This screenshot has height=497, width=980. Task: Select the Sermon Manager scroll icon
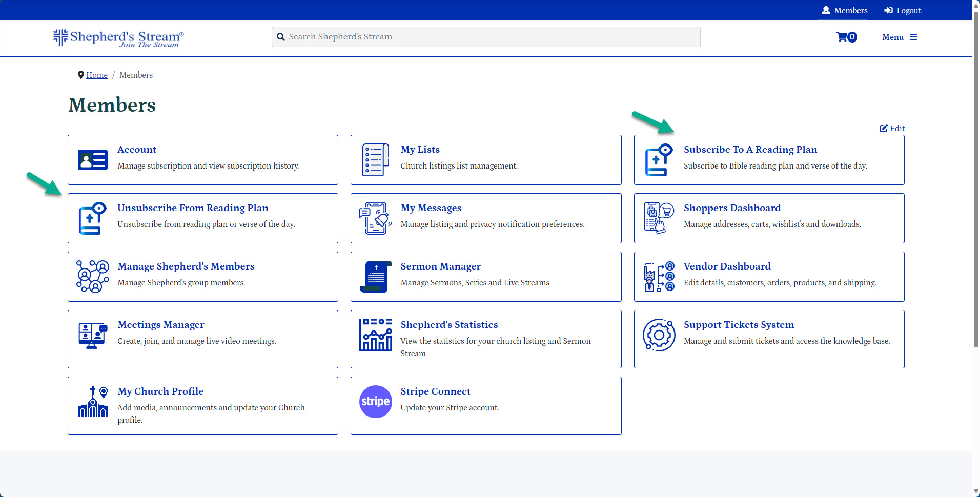click(376, 277)
